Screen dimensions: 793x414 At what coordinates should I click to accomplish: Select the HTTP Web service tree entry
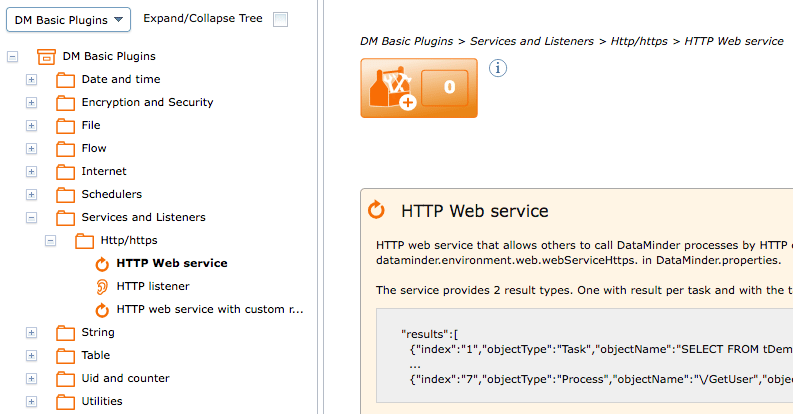tap(172, 263)
